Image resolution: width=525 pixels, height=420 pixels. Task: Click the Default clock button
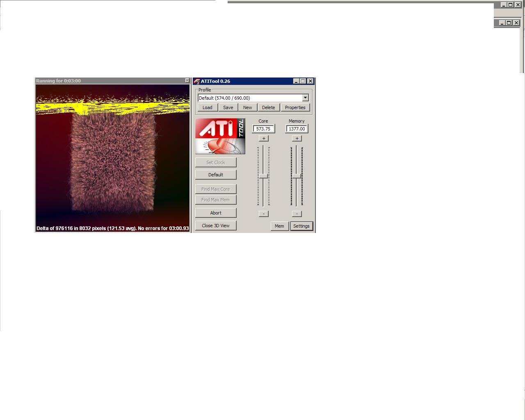point(216,175)
